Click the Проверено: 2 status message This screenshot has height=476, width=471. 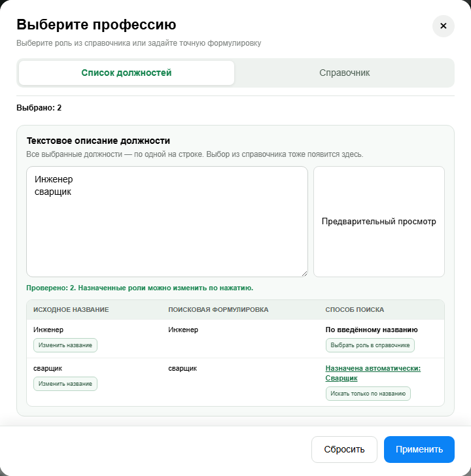pyautogui.click(x=140, y=288)
